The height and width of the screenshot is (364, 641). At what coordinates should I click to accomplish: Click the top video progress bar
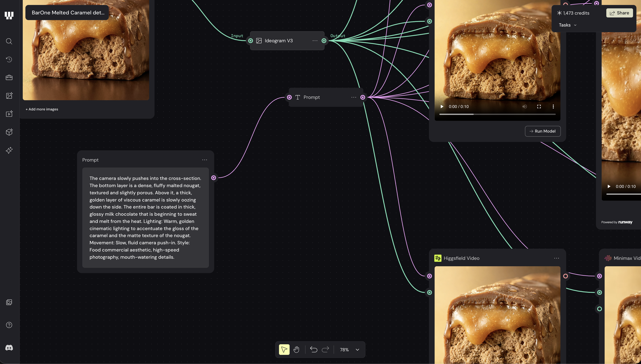[497, 114]
